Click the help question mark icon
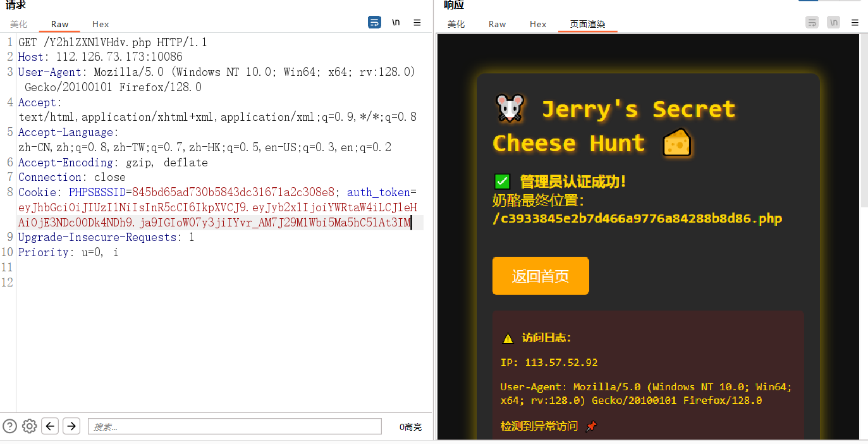Screen dimensions: 868x444 point(9,426)
